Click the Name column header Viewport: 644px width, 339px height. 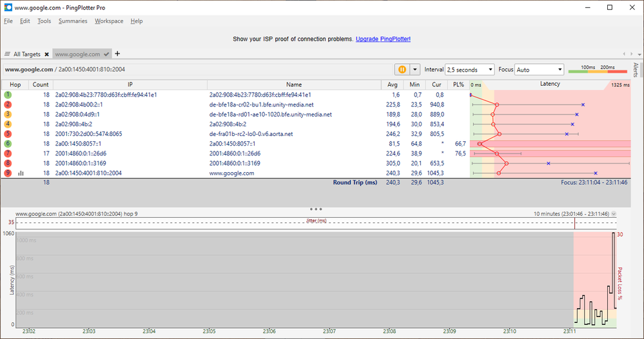click(x=294, y=84)
